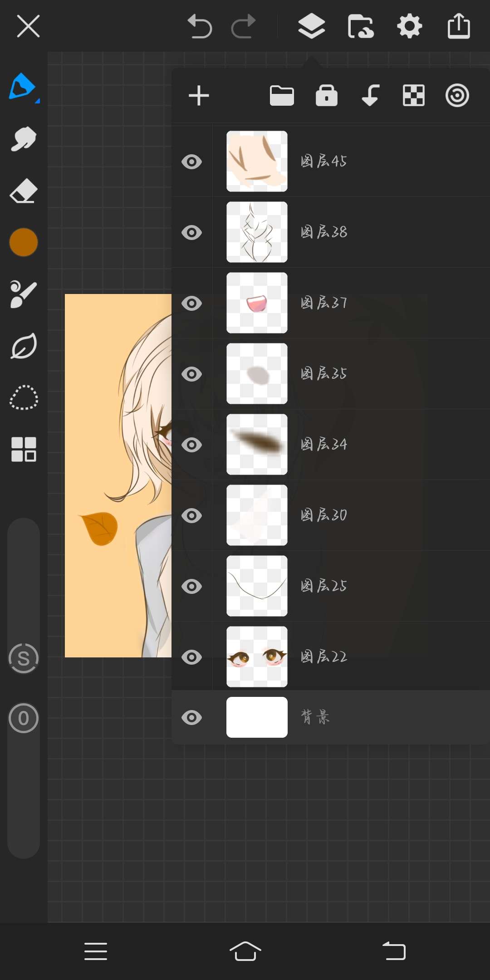
Task: Hide layer 图层38
Action: coord(191,232)
